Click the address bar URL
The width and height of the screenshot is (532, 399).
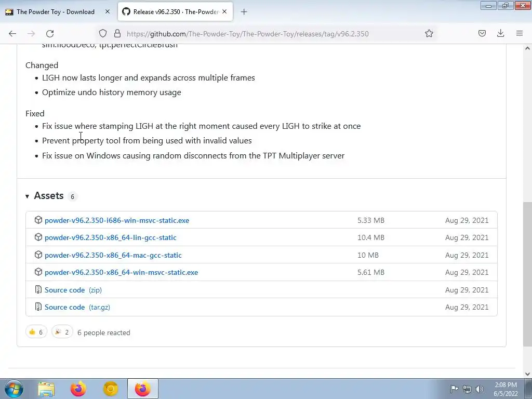click(248, 34)
